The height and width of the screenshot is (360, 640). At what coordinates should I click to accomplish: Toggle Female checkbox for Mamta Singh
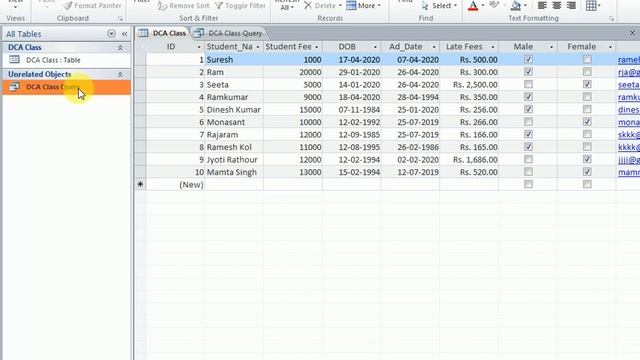(587, 172)
